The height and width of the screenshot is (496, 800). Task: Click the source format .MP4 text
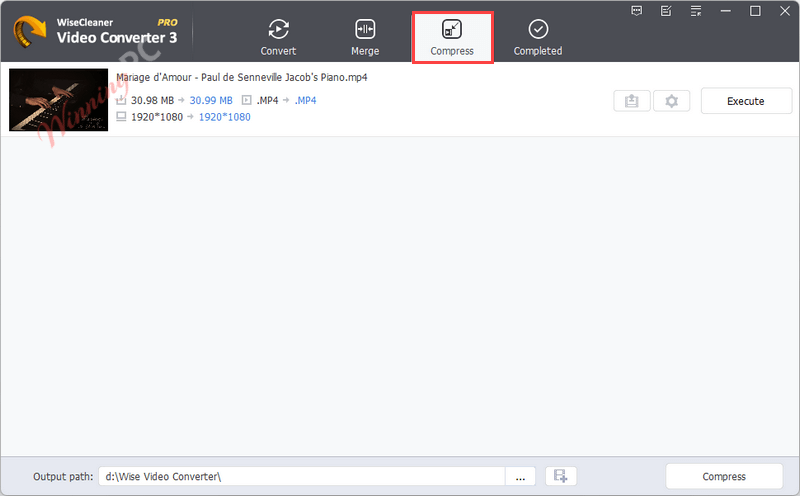pyautogui.click(x=267, y=101)
